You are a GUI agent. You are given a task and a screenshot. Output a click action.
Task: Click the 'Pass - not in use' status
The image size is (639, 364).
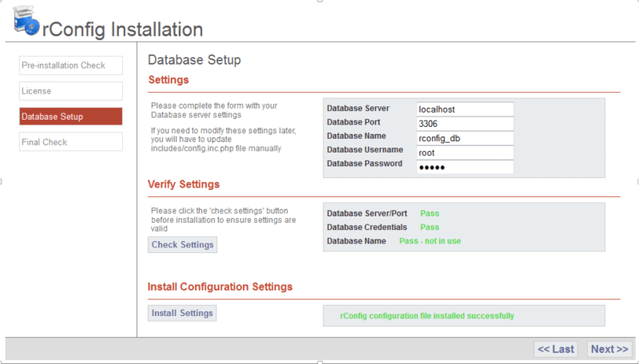point(430,241)
